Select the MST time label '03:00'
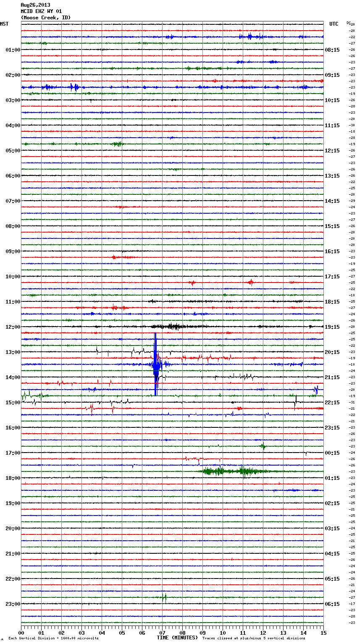 13,100
